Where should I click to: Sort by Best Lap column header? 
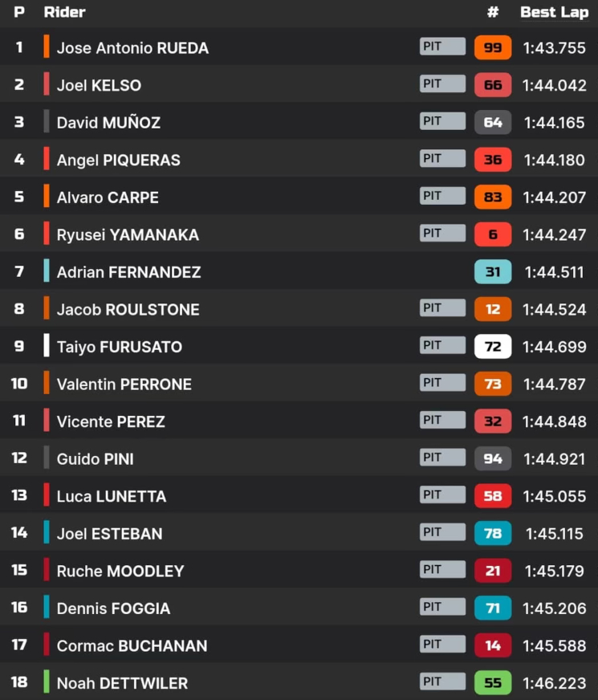pyautogui.click(x=555, y=12)
